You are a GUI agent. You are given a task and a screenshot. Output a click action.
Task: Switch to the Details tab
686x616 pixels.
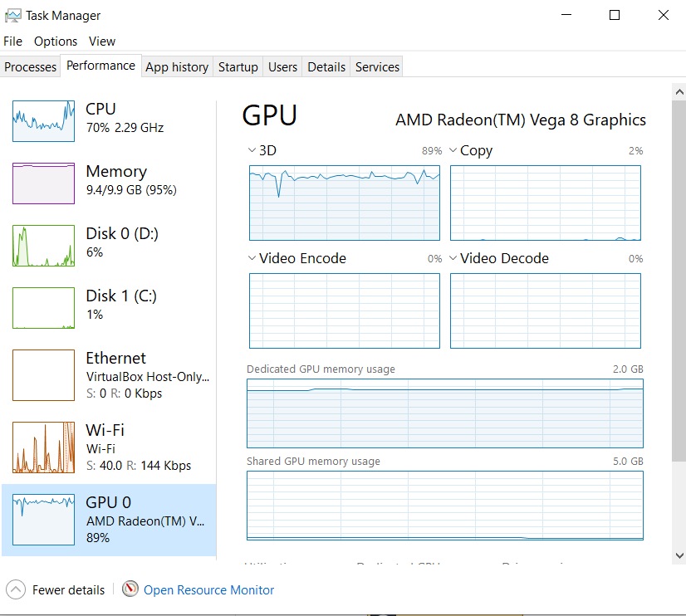[x=326, y=67]
